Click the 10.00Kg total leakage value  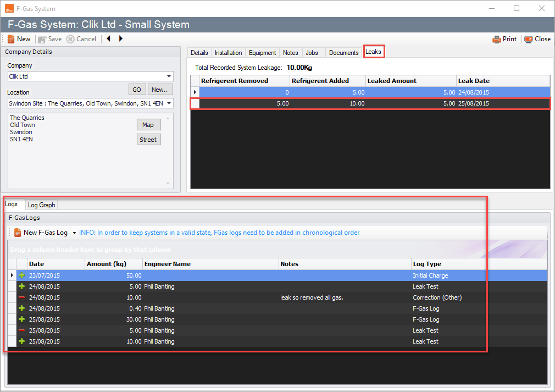coord(299,68)
